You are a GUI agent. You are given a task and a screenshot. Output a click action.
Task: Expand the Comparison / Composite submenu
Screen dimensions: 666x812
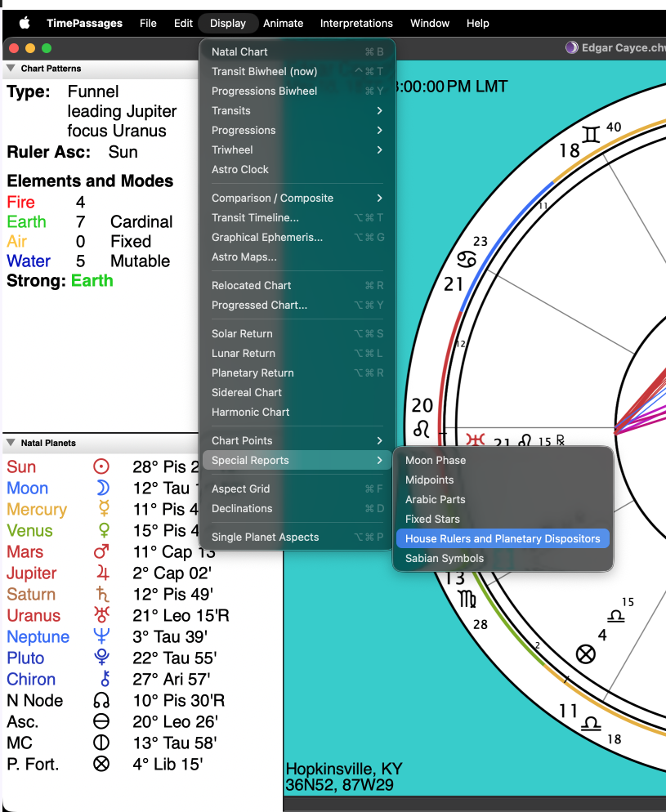pyautogui.click(x=297, y=199)
